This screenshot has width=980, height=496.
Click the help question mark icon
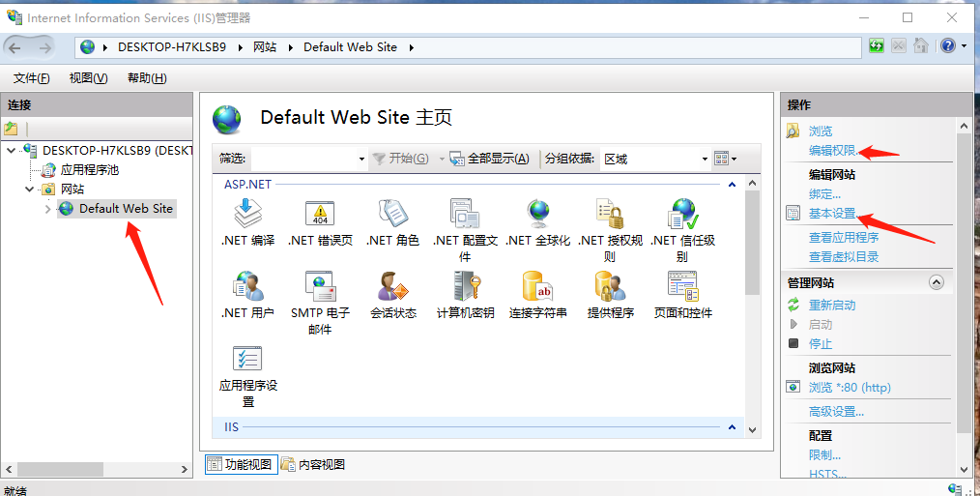pos(947,45)
